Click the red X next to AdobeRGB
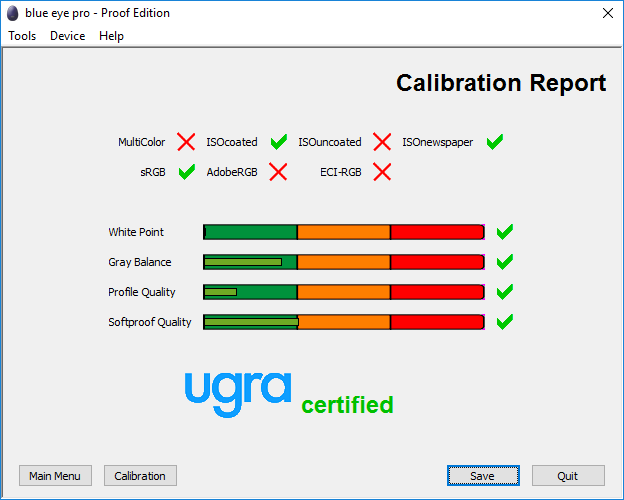Image resolution: width=624 pixels, height=500 pixels. [279, 172]
